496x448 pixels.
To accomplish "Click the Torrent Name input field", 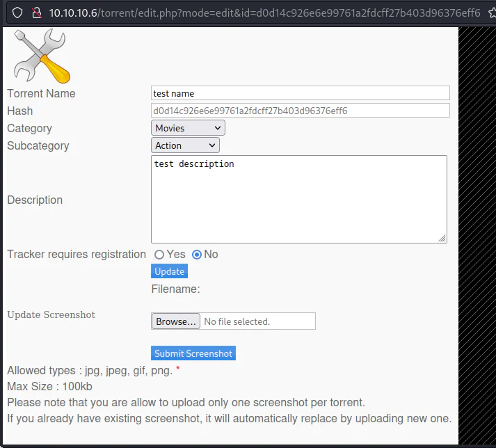I will click(x=301, y=93).
